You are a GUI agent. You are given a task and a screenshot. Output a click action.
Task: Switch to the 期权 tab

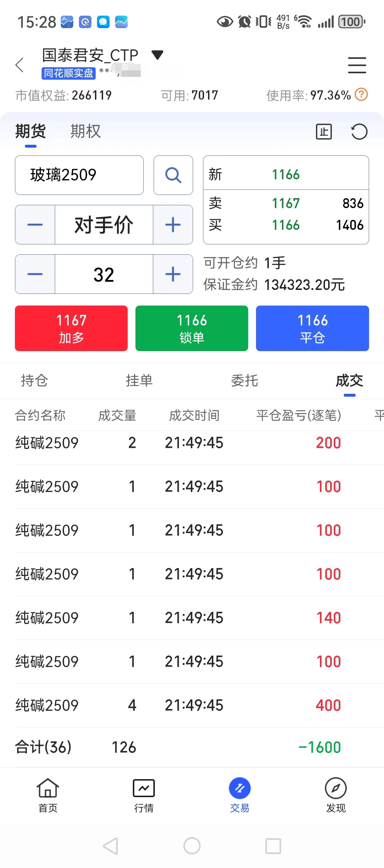pyautogui.click(x=85, y=131)
